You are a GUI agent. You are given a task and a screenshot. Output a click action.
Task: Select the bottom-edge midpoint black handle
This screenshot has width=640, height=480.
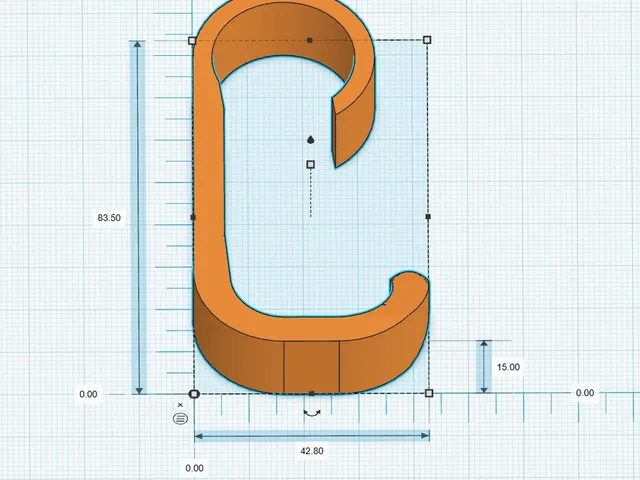(x=312, y=393)
